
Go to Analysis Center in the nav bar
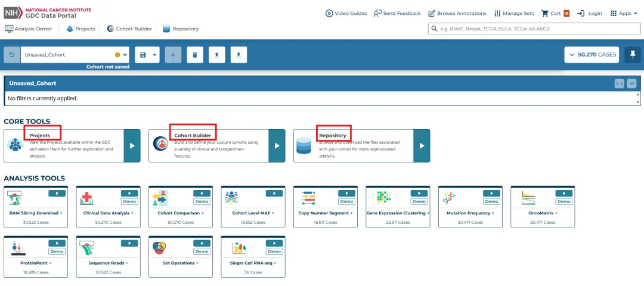pyautogui.click(x=29, y=29)
